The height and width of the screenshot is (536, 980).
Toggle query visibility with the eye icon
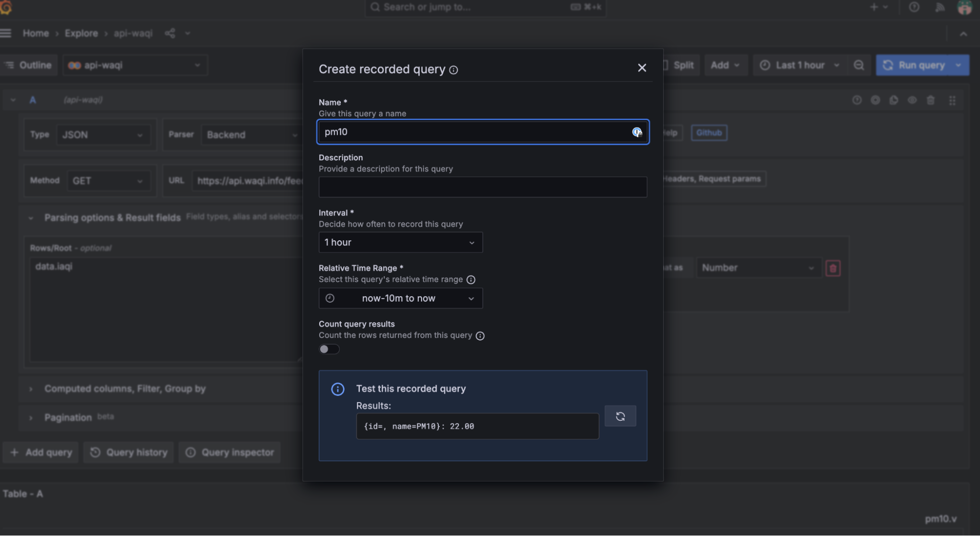click(x=912, y=100)
